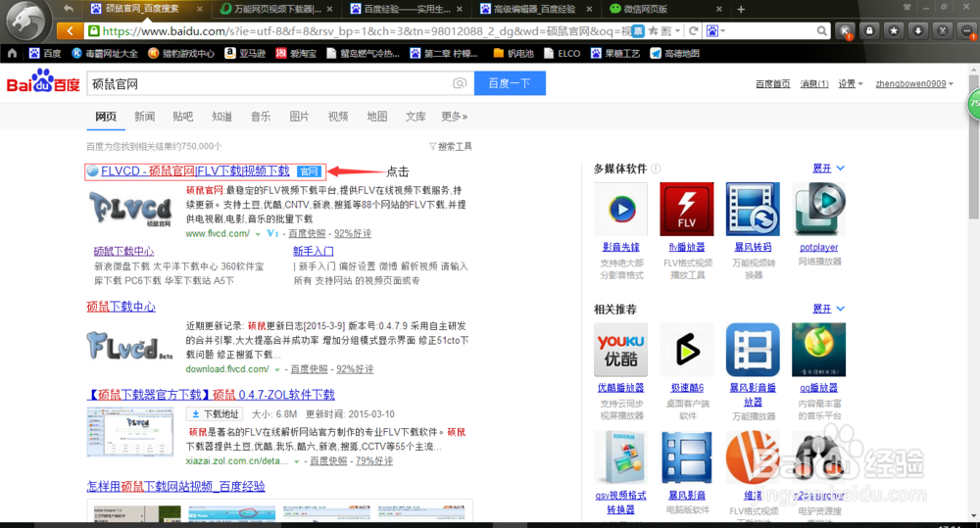The image size is (980, 528).
Task: Open 消息(1) messages link
Action: tap(813, 83)
